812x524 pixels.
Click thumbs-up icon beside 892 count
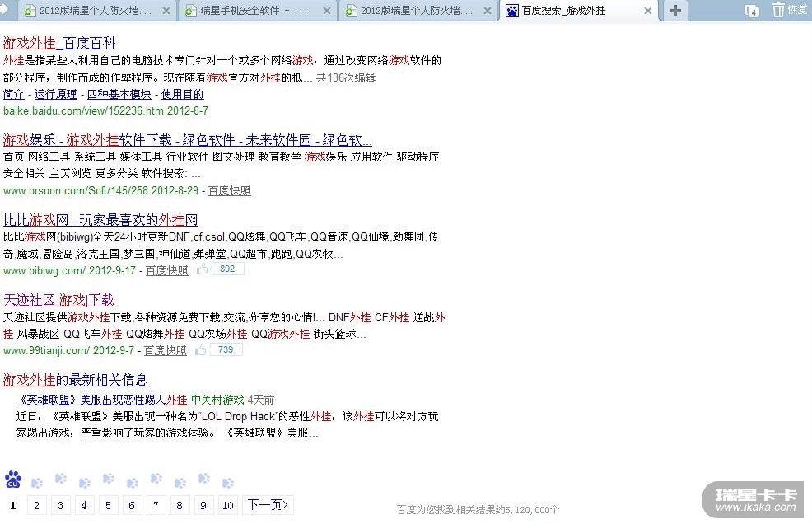point(203,269)
